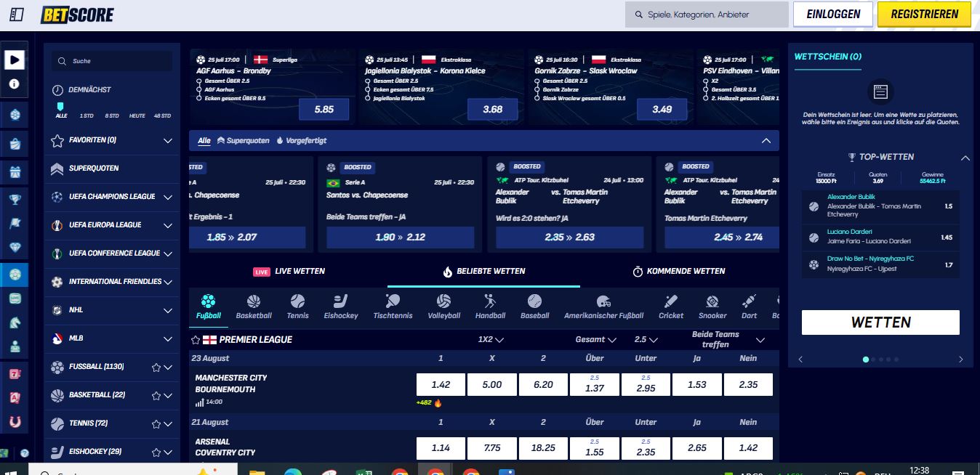
Task: Pick Arsenal vs Coventry draw odds 7.75
Action: tap(492, 448)
